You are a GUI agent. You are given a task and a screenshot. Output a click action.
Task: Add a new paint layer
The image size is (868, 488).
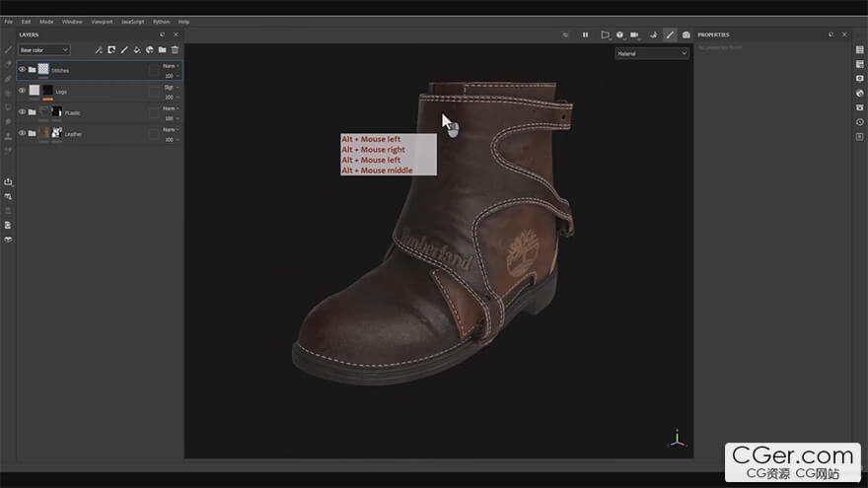[x=124, y=50]
